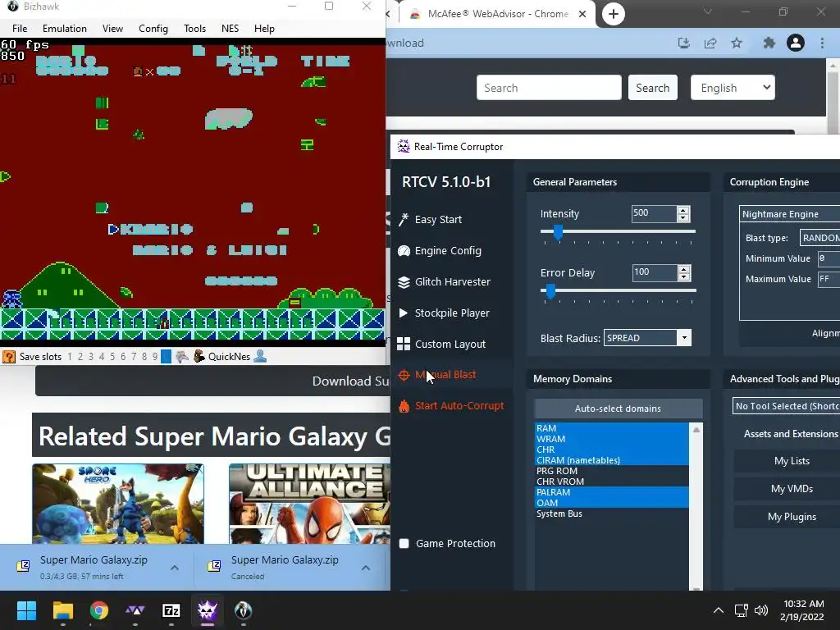Open File Explorer from taskbar
Image resolution: width=840 pixels, height=630 pixels.
(62, 610)
